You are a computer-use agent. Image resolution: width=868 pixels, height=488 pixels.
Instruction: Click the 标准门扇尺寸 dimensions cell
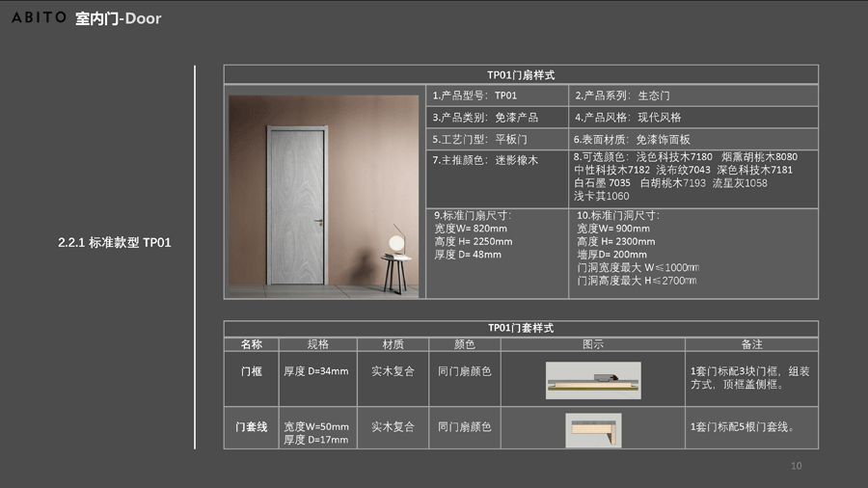pyautogui.click(x=499, y=253)
